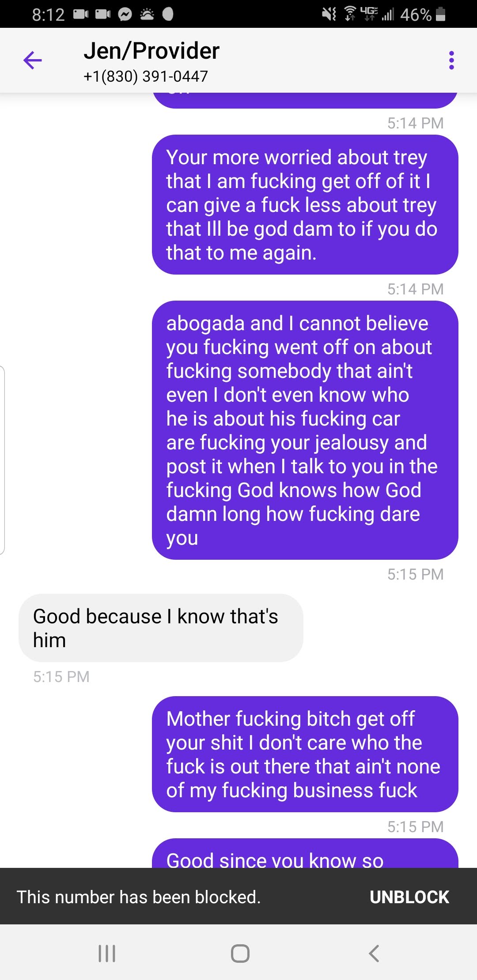
Task: Select the 'Good because I know that's him' message
Action: click(161, 628)
